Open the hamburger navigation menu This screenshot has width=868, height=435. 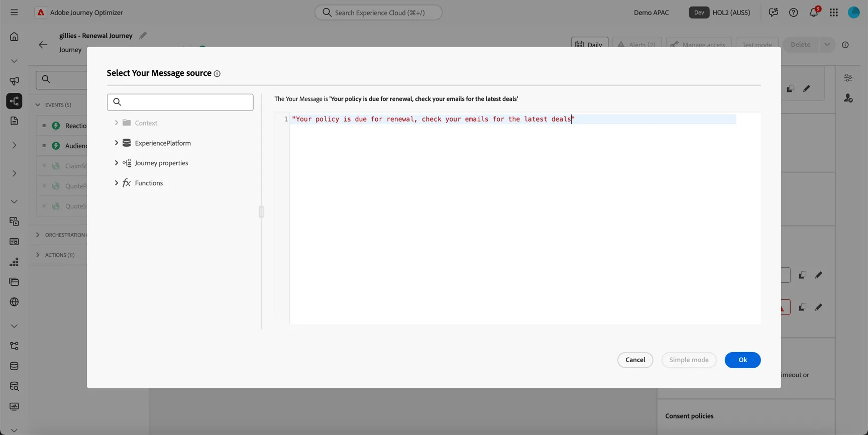point(14,13)
